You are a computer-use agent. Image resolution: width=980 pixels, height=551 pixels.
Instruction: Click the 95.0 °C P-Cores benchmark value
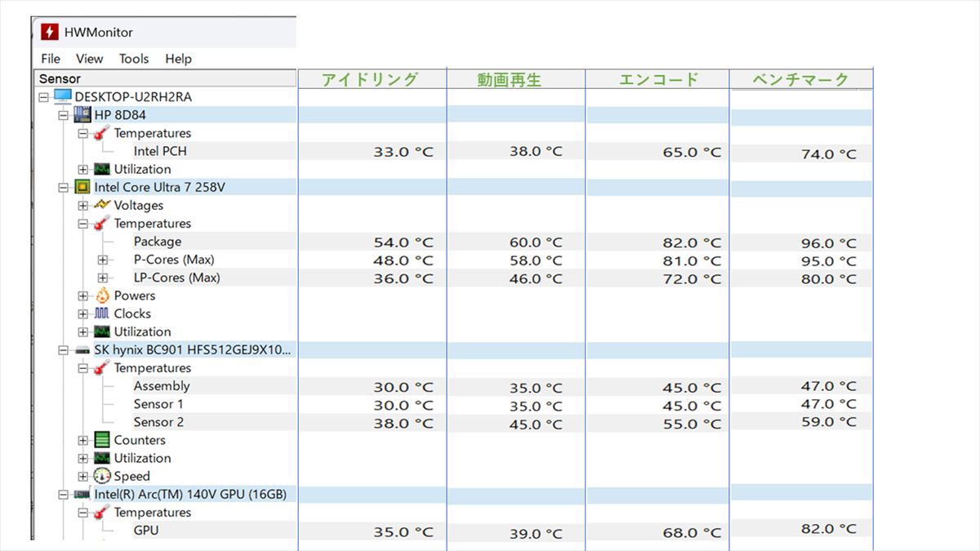coord(828,261)
